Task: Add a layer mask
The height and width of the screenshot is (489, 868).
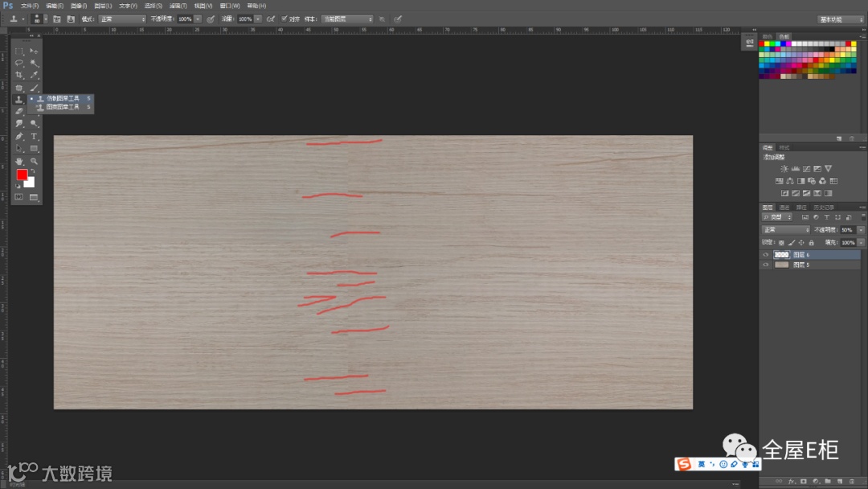Action: [x=804, y=482]
